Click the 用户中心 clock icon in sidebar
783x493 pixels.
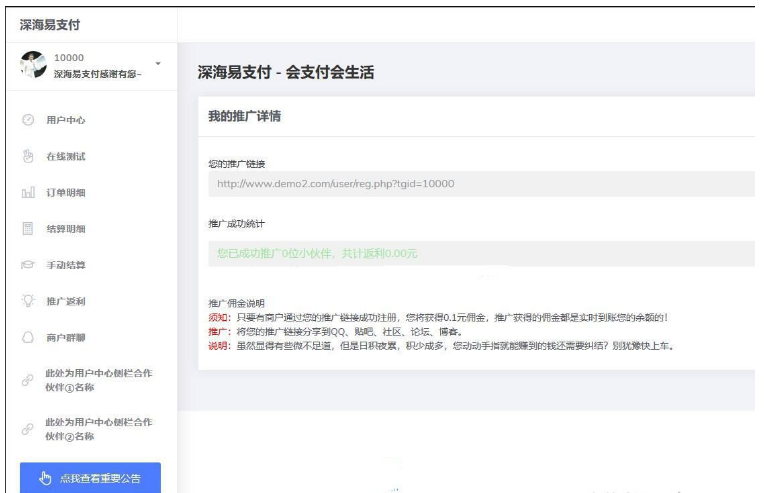[29, 121]
